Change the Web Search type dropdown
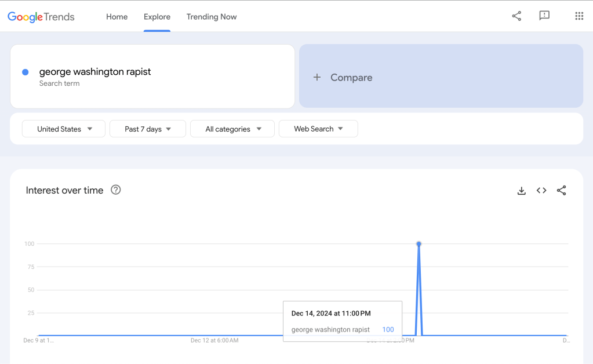This screenshot has width=593, height=364. point(318,129)
